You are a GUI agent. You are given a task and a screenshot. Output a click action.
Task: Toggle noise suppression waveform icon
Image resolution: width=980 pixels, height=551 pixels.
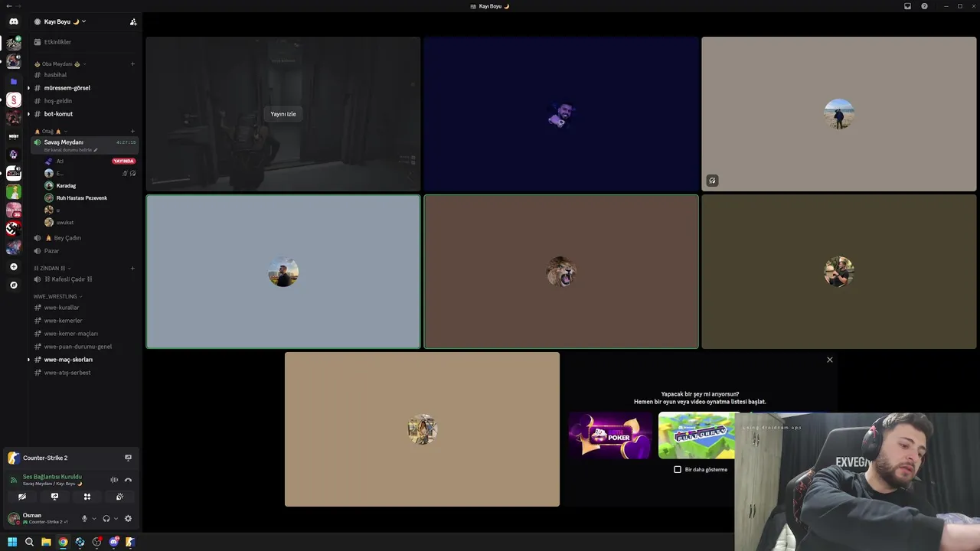[114, 480]
